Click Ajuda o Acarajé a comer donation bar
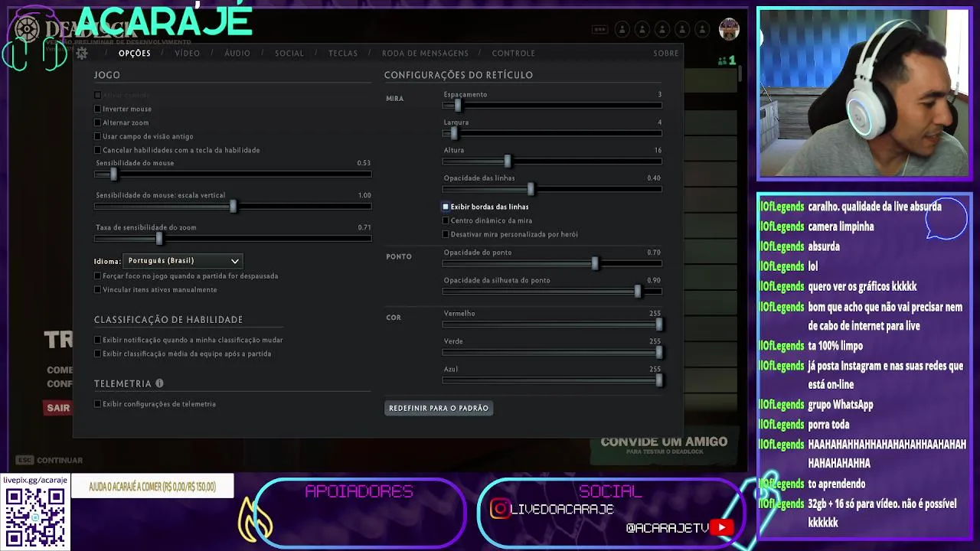 click(152, 486)
